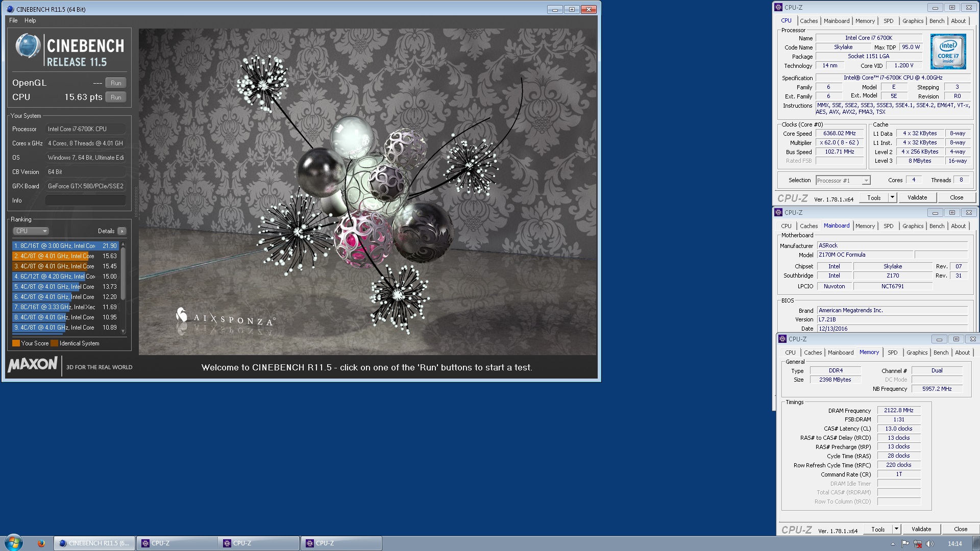Click the Z170M OC Formula model field
Image resolution: width=980 pixels, height=551 pixels.
865,255
